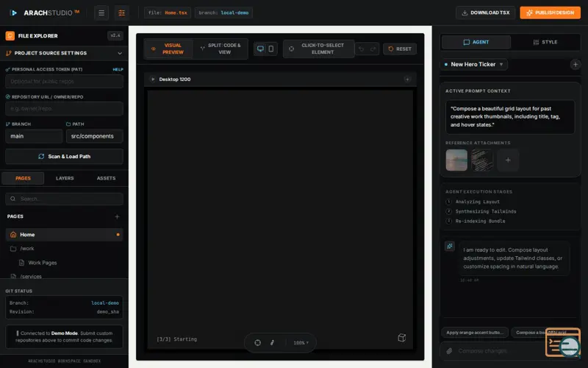Image resolution: width=588 pixels, height=368 pixels.
Task: Select the Home page row
Action: [64, 234]
